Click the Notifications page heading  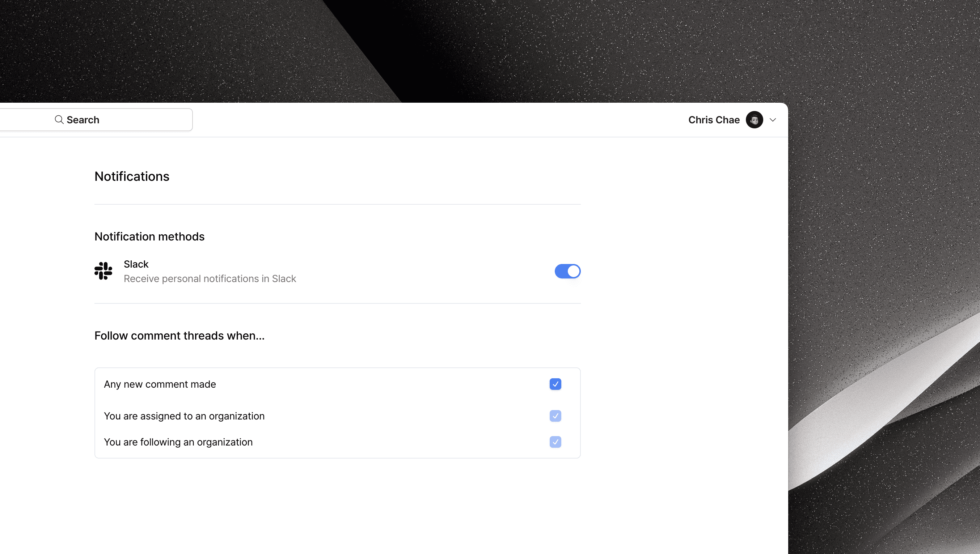click(132, 176)
